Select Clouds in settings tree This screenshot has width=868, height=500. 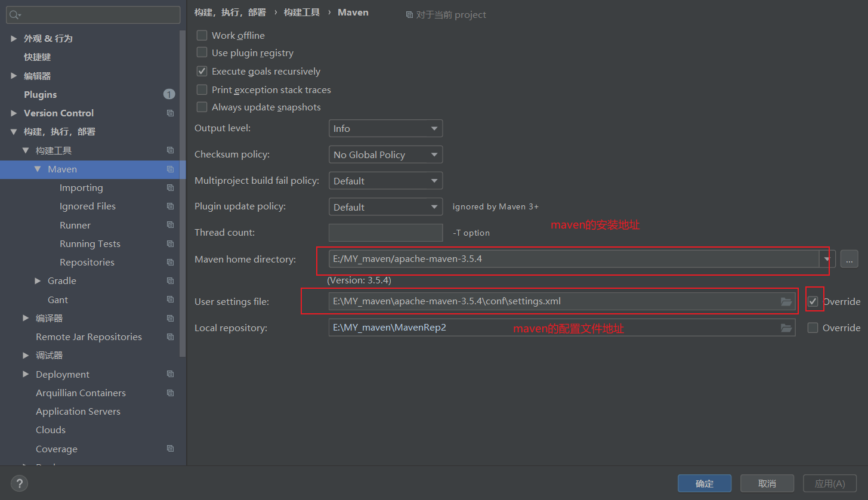click(51, 430)
